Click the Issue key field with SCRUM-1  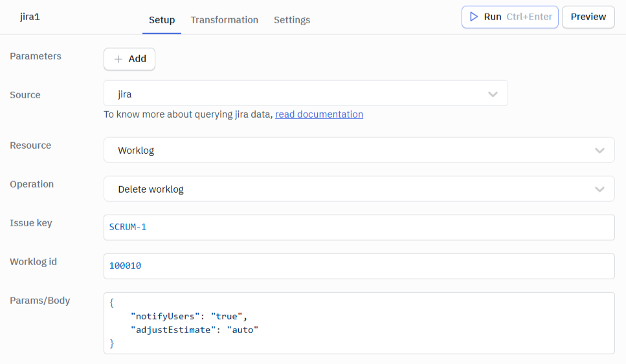coord(359,227)
